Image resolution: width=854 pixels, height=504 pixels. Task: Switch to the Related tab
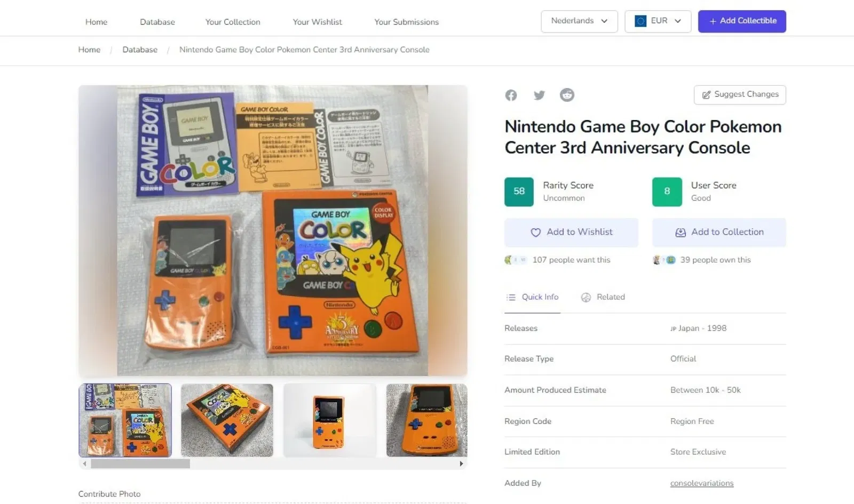coord(603,297)
